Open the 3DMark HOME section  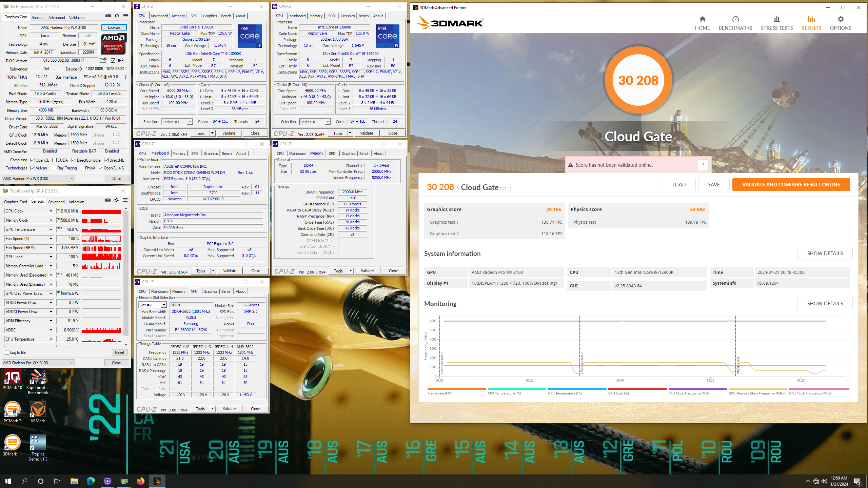point(702,23)
